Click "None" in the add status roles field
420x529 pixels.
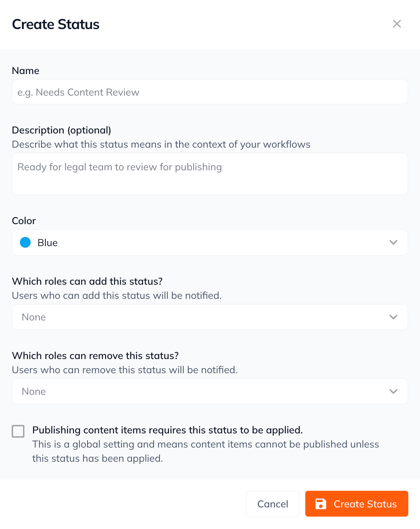tap(34, 317)
